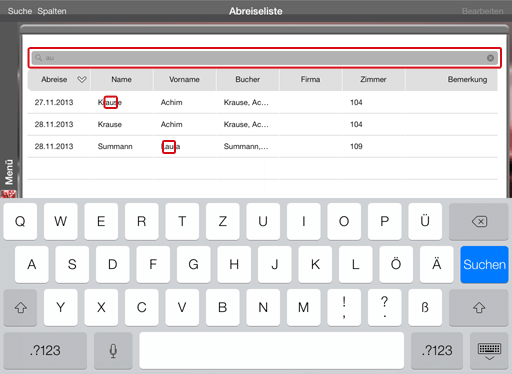Hide keyboard with the keyboard icon
This screenshot has width=512, height=374.
[x=489, y=350]
